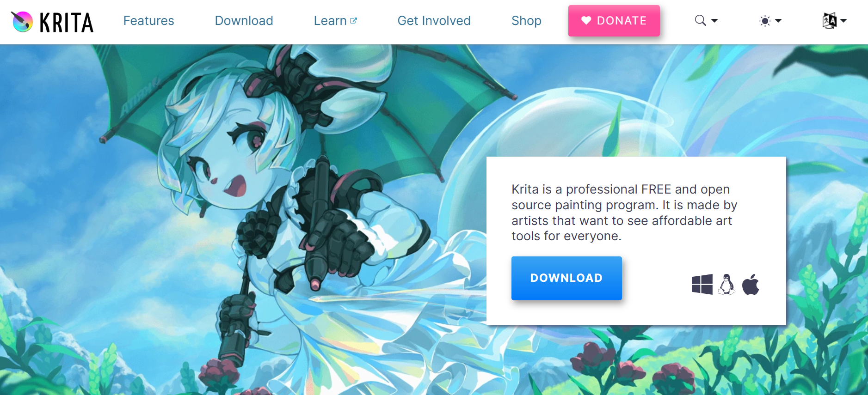868x395 pixels.
Task: Click the Krita logo icon
Action: coord(22,21)
